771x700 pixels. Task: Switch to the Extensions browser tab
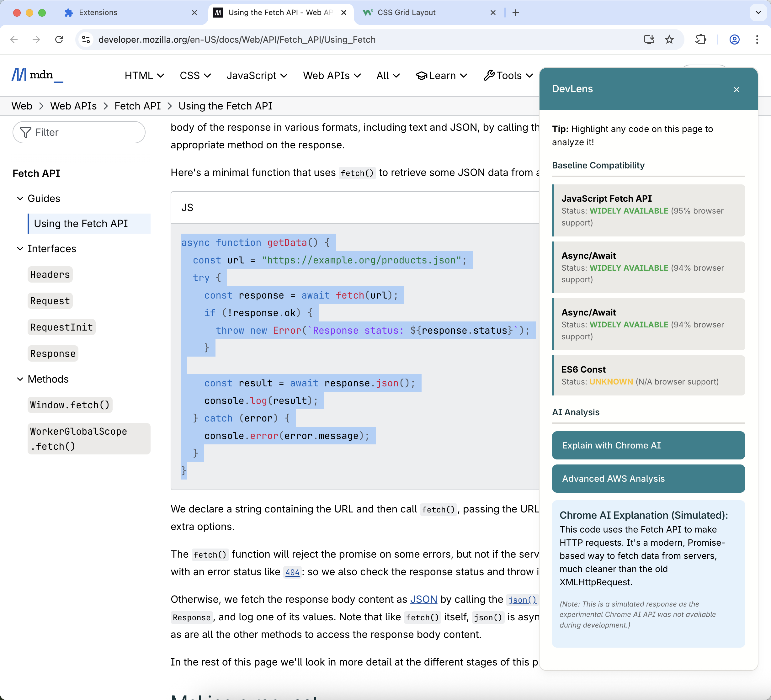pos(98,13)
